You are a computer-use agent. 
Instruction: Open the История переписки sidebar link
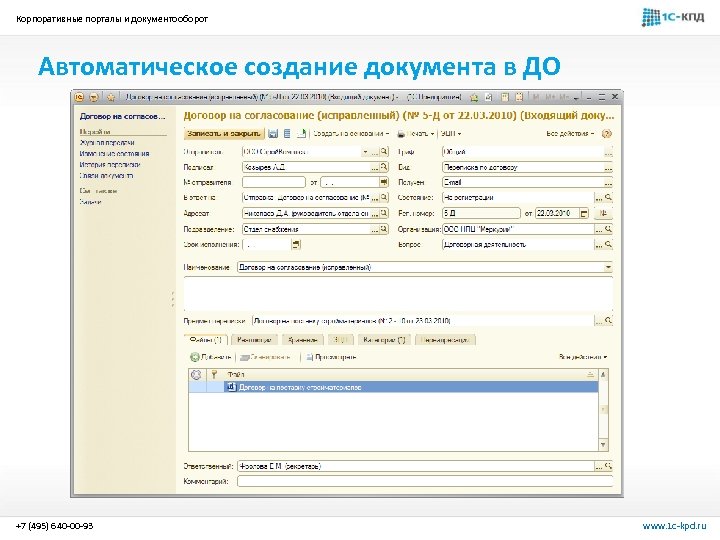click(x=110, y=164)
